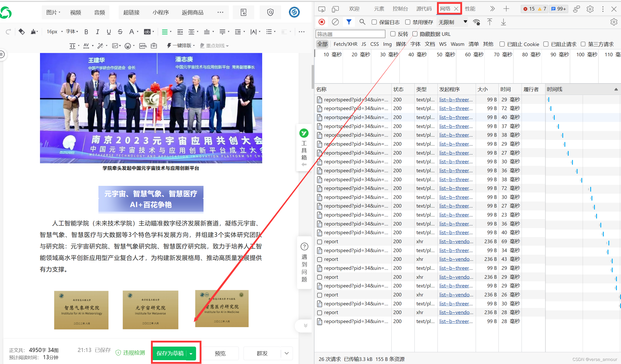Open DevTools settings gear
This screenshot has height=364, width=621.
point(590,9)
